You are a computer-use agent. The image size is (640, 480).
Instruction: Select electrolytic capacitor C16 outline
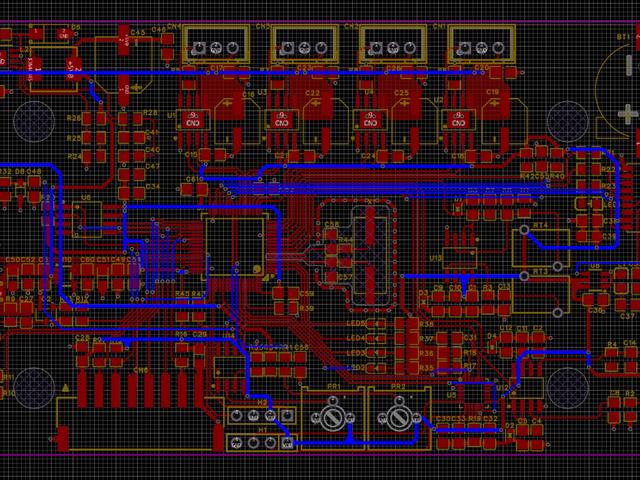[x=238, y=121]
